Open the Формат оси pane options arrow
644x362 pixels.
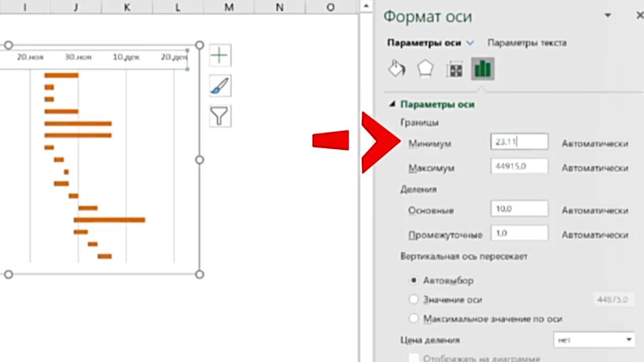coord(608,16)
